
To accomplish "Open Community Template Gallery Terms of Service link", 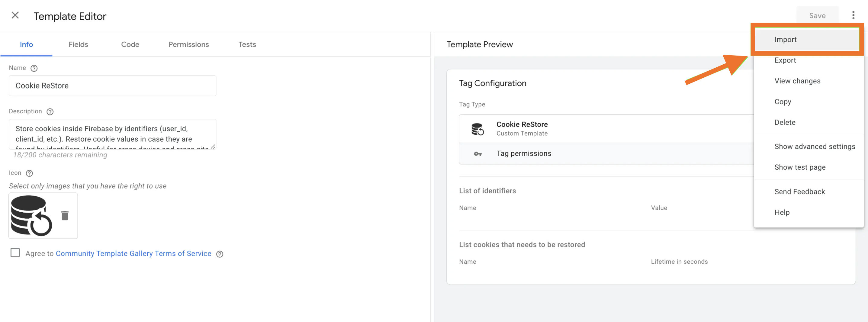I will point(133,253).
